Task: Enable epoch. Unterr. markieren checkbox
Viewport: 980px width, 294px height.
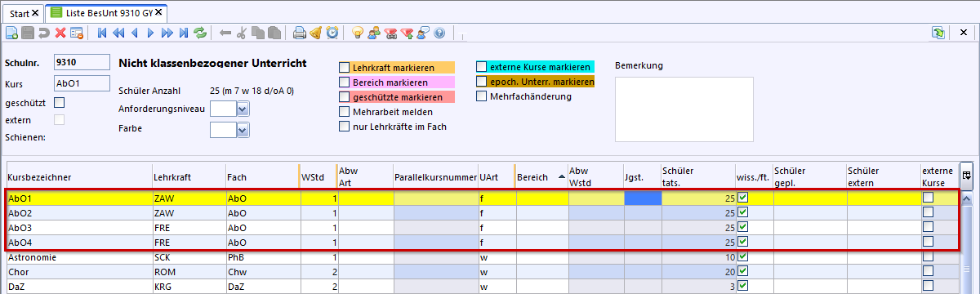Action: tap(481, 82)
